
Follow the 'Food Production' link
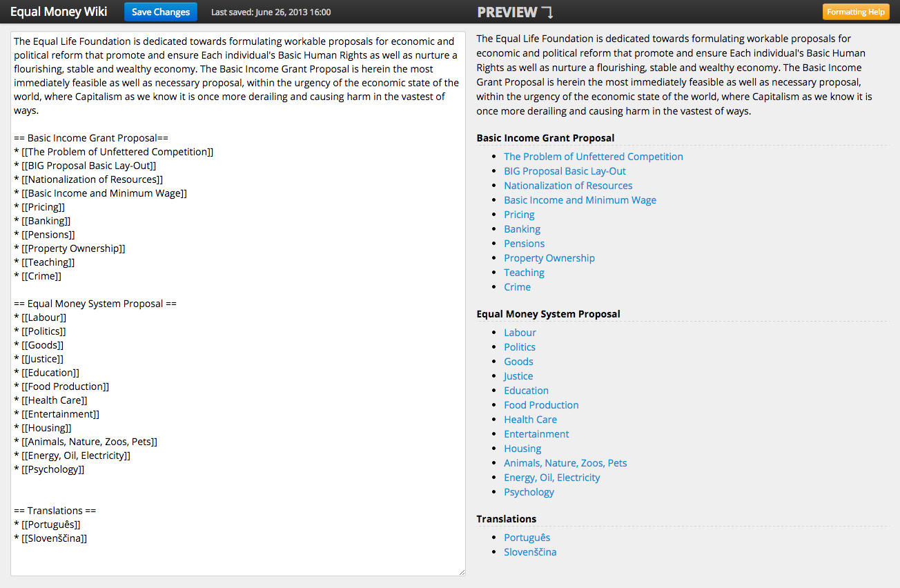click(541, 404)
